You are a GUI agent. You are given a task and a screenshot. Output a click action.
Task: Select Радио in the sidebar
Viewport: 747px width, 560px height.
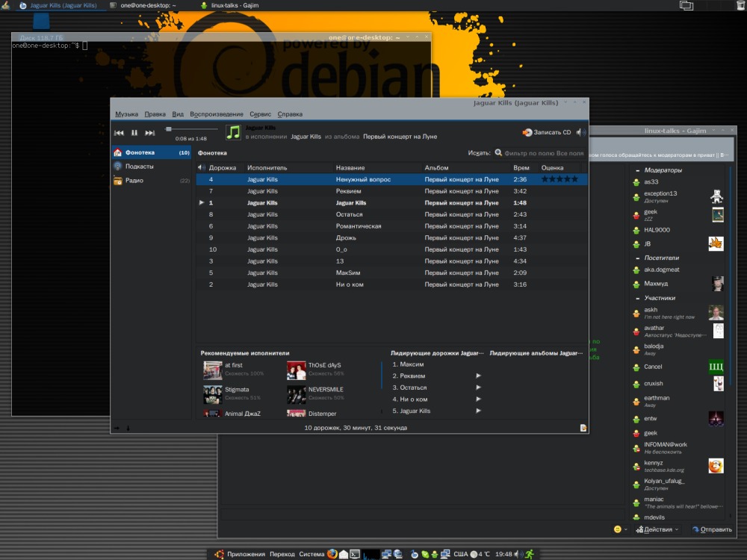[152, 181]
